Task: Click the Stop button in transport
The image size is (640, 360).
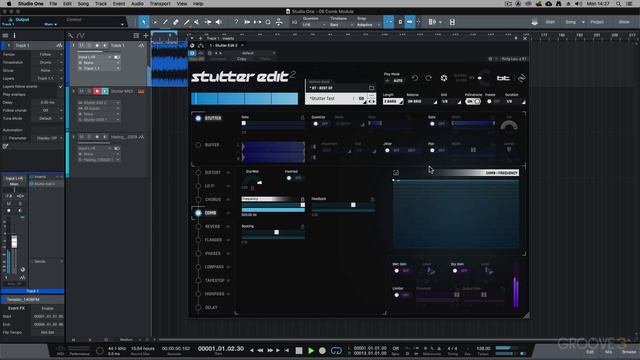Action: click(299, 350)
